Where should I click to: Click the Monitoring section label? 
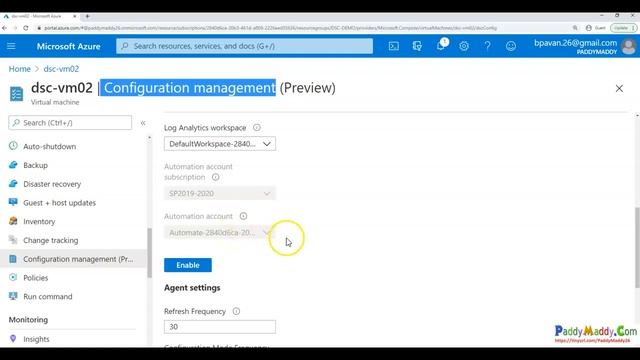(x=28, y=320)
